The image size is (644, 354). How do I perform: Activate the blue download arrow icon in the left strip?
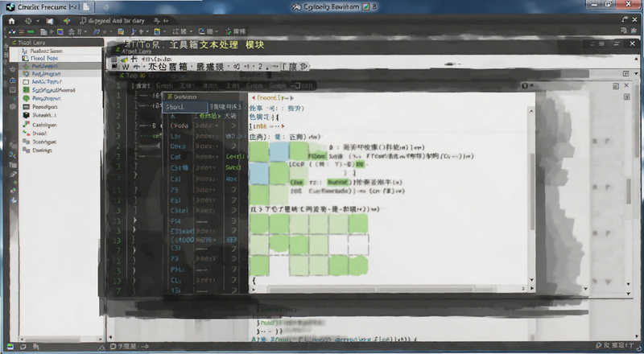point(14,200)
